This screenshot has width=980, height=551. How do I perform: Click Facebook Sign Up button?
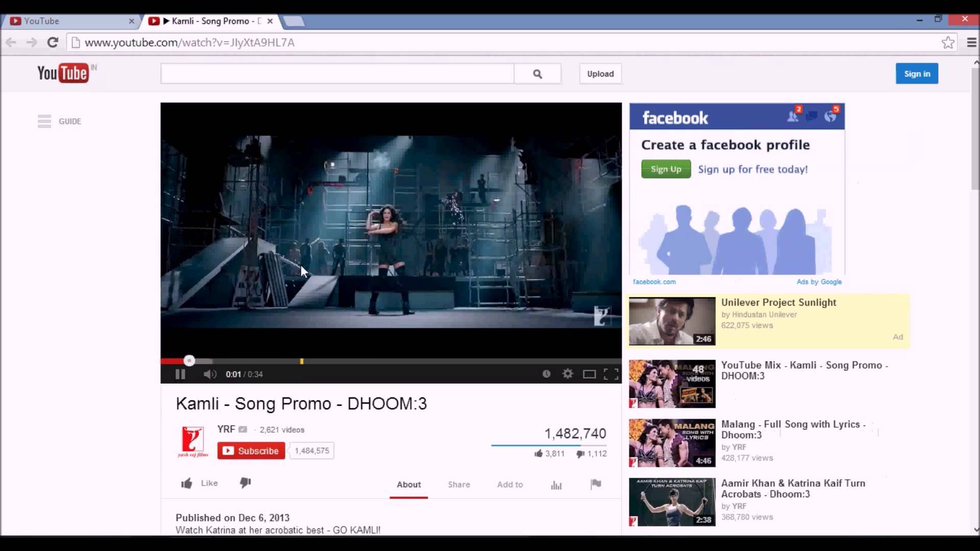click(x=666, y=169)
